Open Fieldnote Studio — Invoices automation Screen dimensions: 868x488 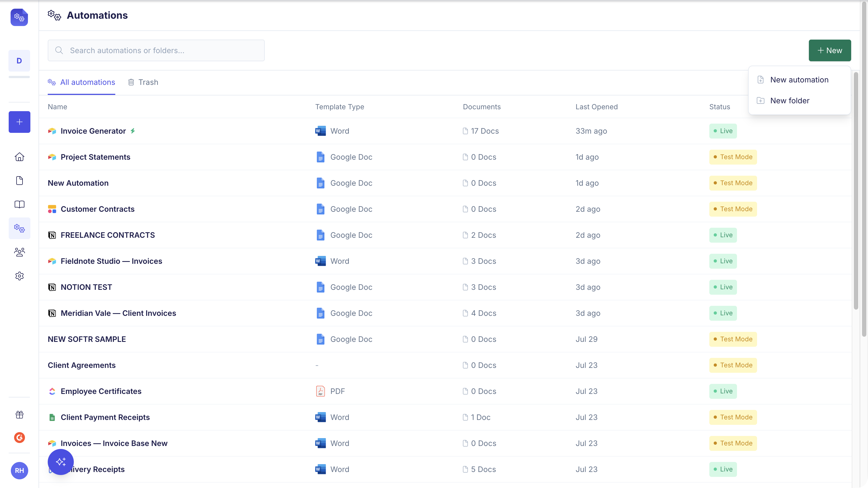point(111,261)
